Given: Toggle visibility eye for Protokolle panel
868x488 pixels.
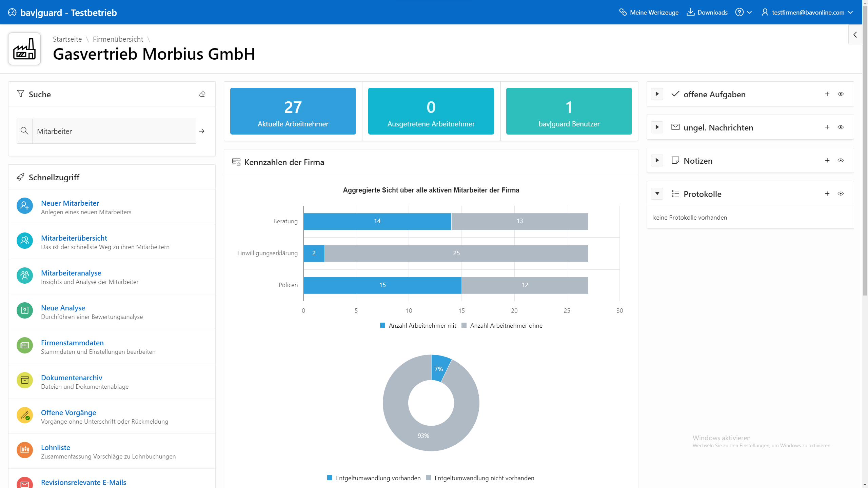Looking at the screenshot, I should pyautogui.click(x=841, y=194).
